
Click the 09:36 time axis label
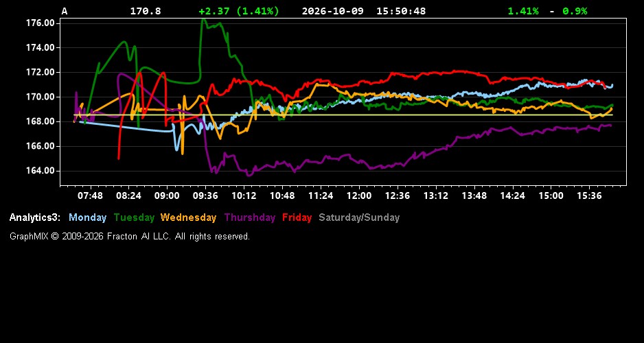(205, 196)
